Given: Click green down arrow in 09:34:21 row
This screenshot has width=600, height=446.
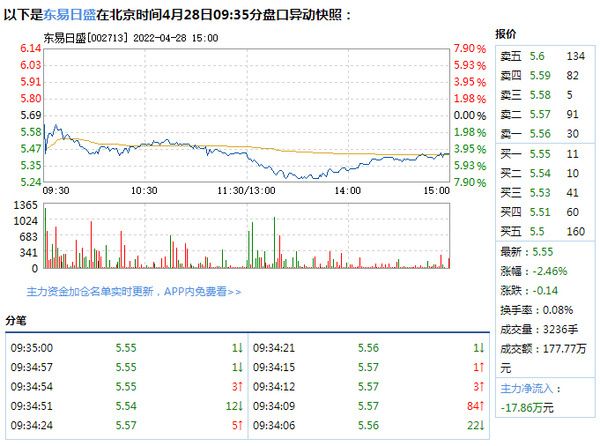Looking at the screenshot, I should [x=482, y=347].
